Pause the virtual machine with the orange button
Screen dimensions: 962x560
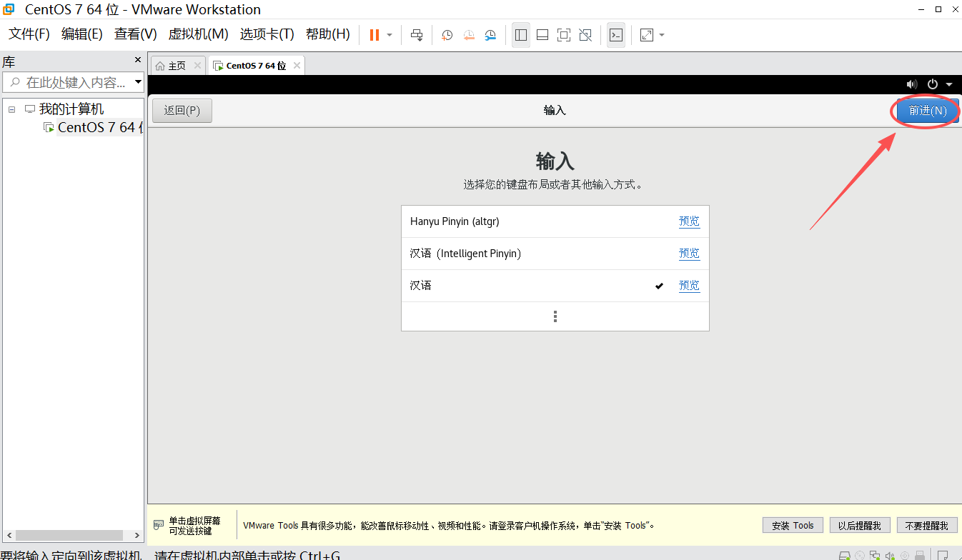[x=374, y=35]
